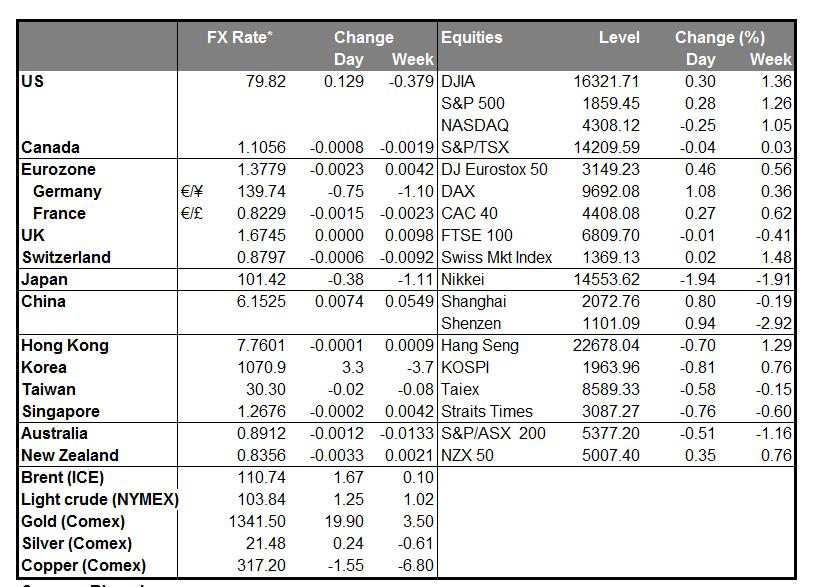Select the Gold (Comex) row label
The image size is (826, 587).
click(73, 522)
